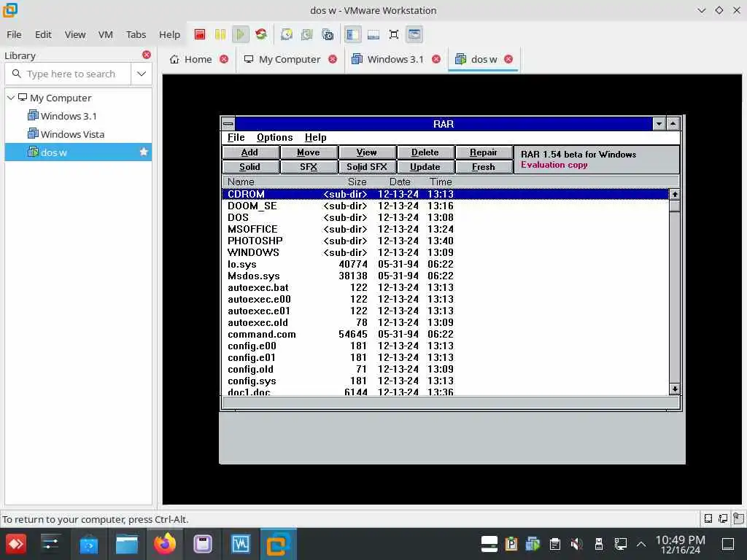Enter full screen mode via toolbar icon
Viewport: 747px width, 560px height.
click(x=393, y=34)
